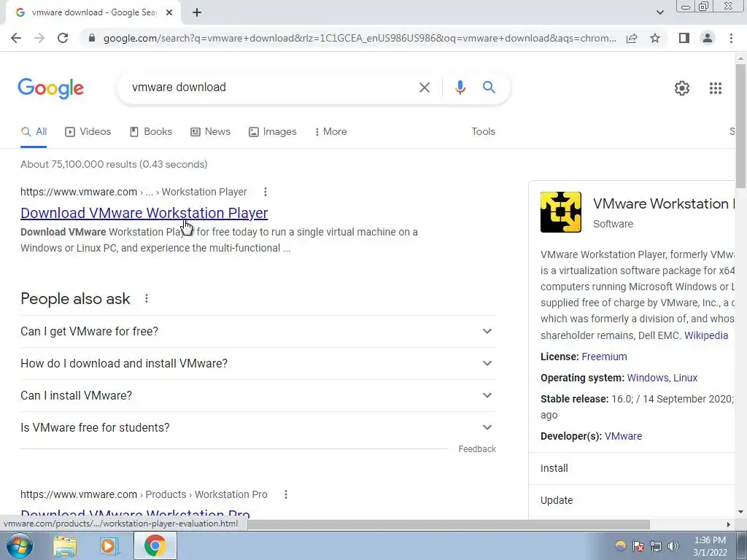Expand Is VMware free for students
The height and width of the screenshot is (560, 747).
click(258, 427)
